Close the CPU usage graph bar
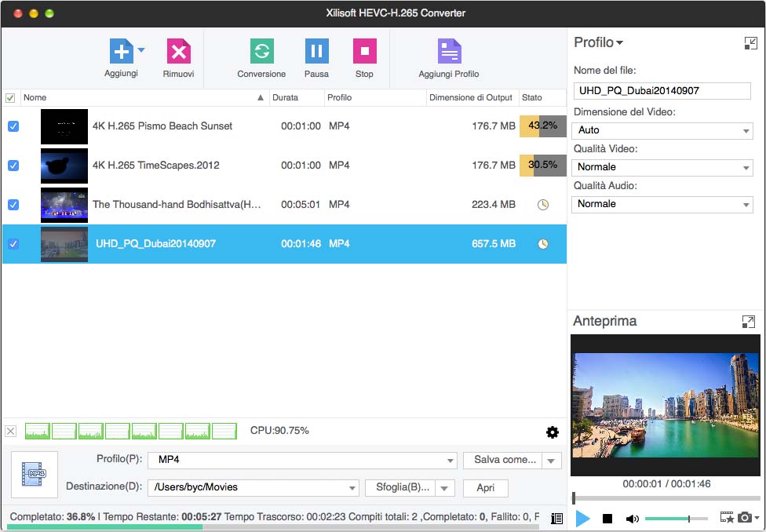 [11, 431]
